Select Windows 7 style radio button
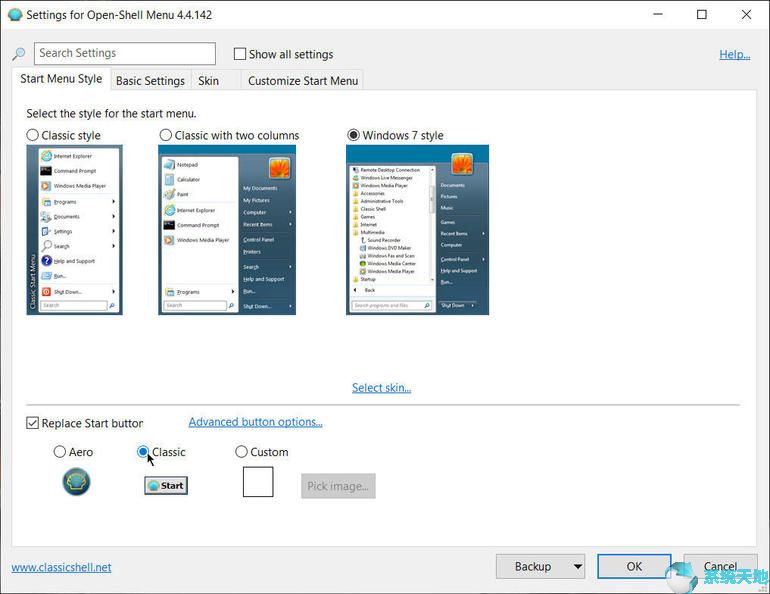 click(354, 135)
